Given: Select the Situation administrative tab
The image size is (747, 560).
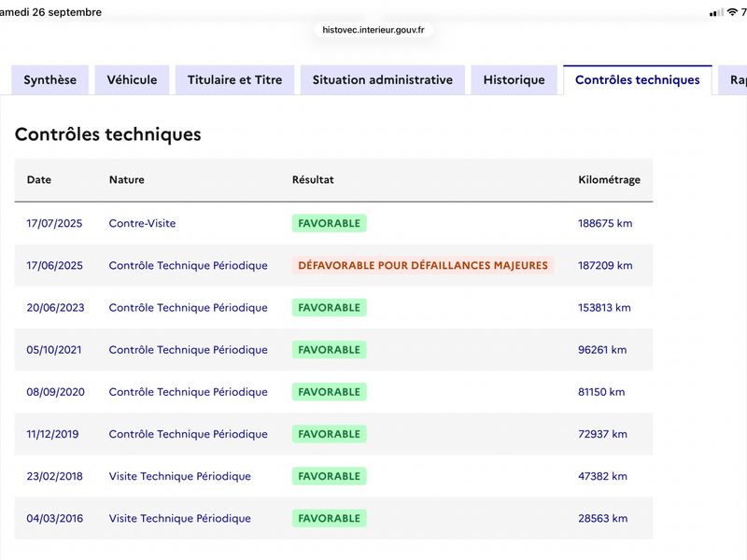Looking at the screenshot, I should tap(383, 80).
